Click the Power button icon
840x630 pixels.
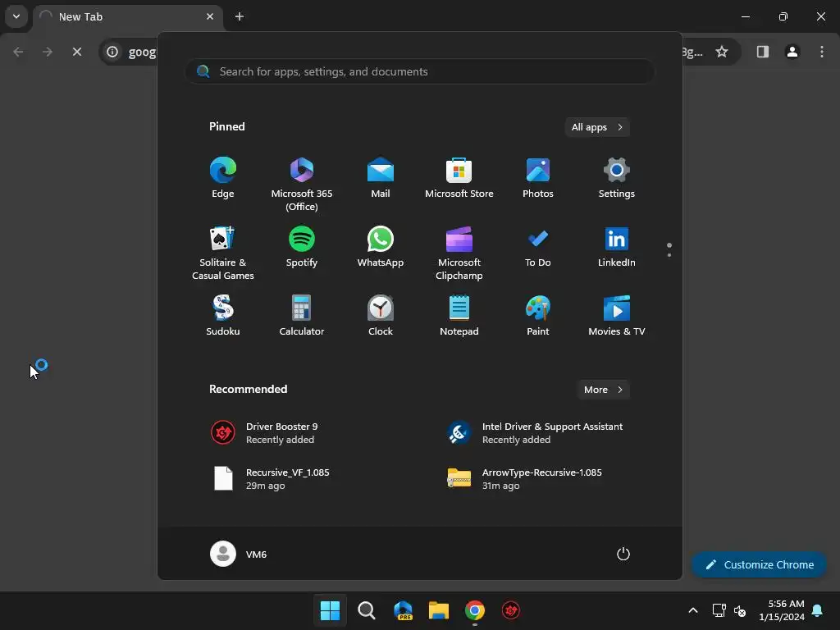(x=623, y=554)
